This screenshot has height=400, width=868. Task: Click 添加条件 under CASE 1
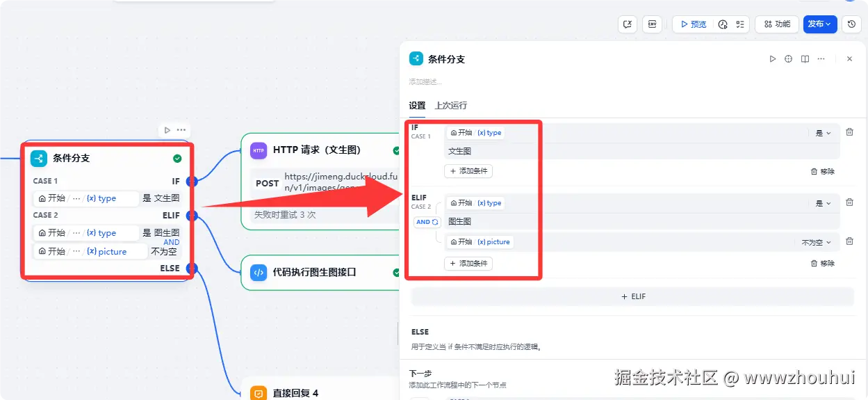(x=468, y=171)
